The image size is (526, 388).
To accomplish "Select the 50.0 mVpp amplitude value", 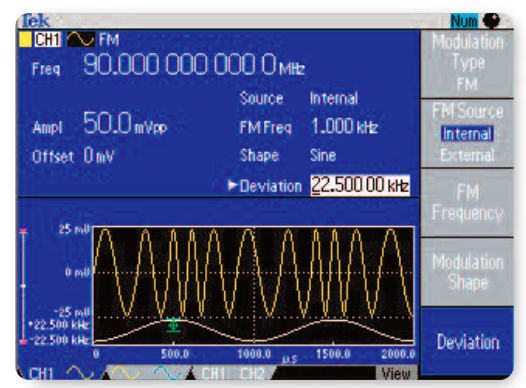I will 125,123.
